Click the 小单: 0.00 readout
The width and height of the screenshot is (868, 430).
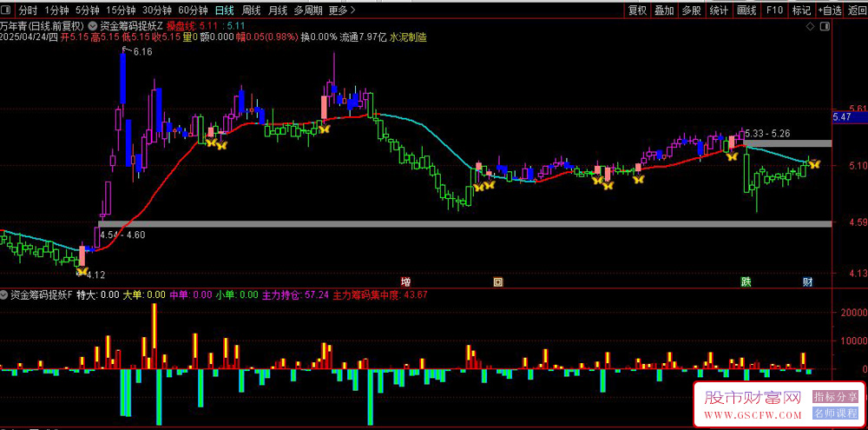click(x=237, y=294)
